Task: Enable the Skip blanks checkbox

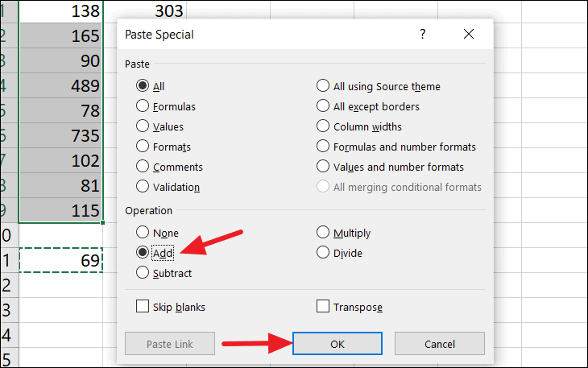Action: [143, 307]
